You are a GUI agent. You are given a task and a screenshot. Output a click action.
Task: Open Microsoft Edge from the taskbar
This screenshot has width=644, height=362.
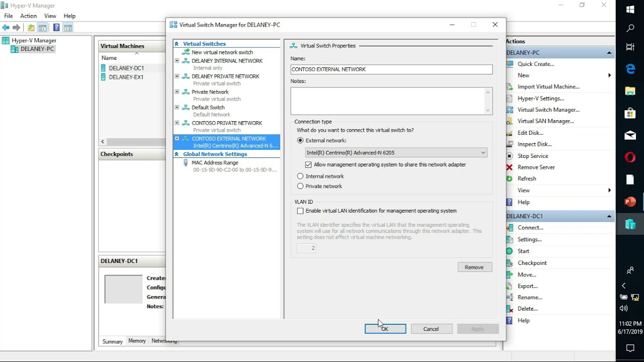coord(630,69)
